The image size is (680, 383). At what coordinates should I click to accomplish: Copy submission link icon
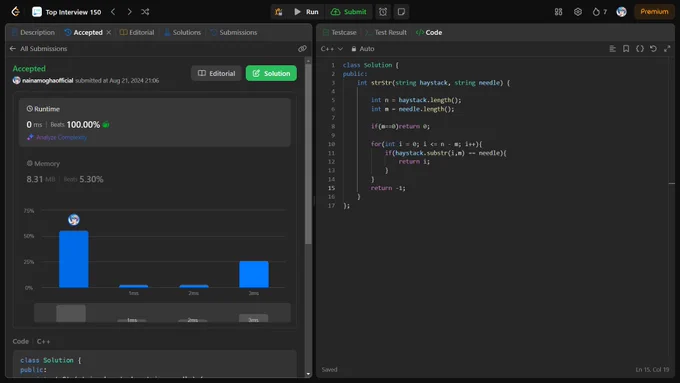tap(302, 49)
